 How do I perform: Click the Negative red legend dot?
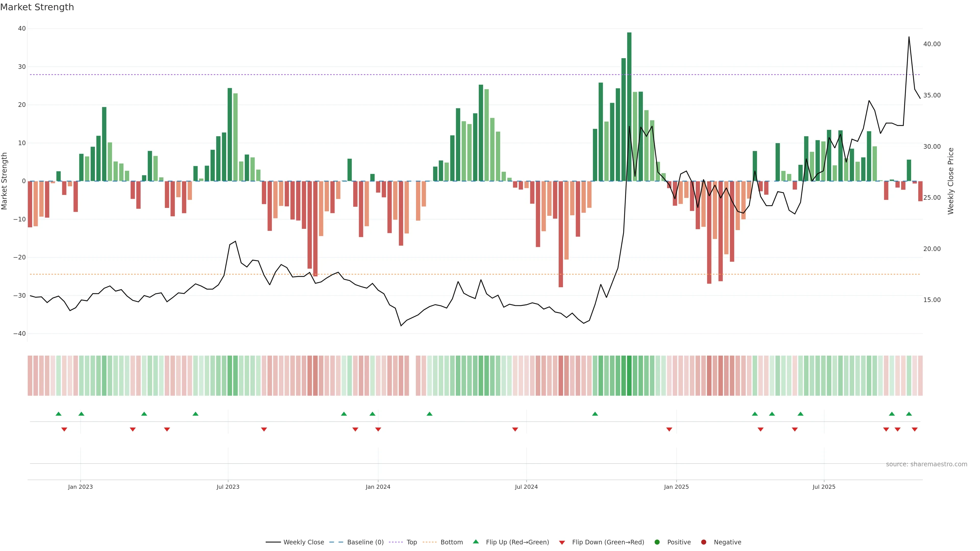pos(703,542)
